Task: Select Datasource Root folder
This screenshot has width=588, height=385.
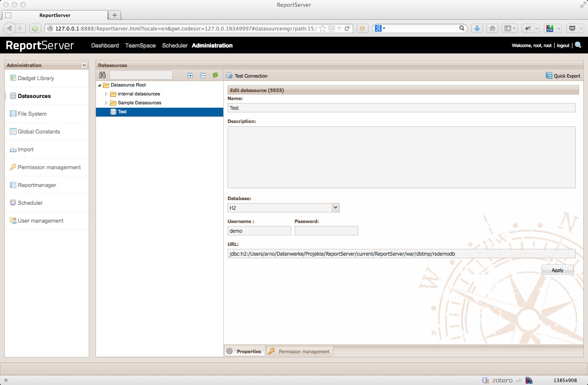Action: [x=128, y=85]
